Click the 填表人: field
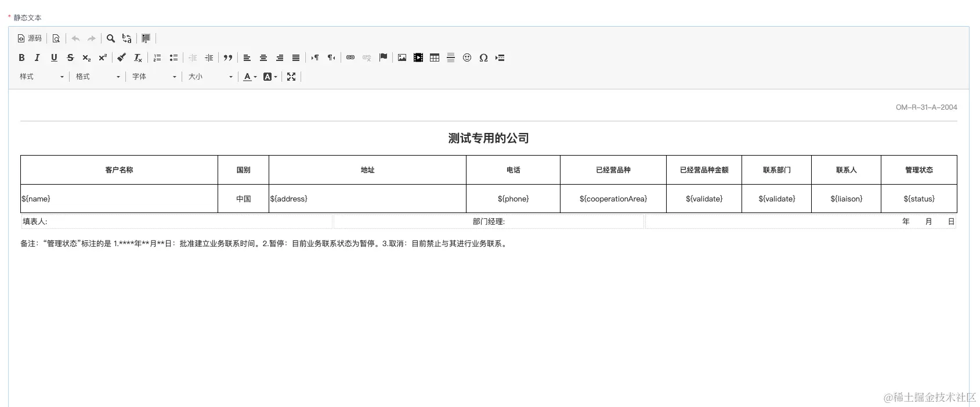Viewport: 980px width, 407px height. click(x=176, y=221)
